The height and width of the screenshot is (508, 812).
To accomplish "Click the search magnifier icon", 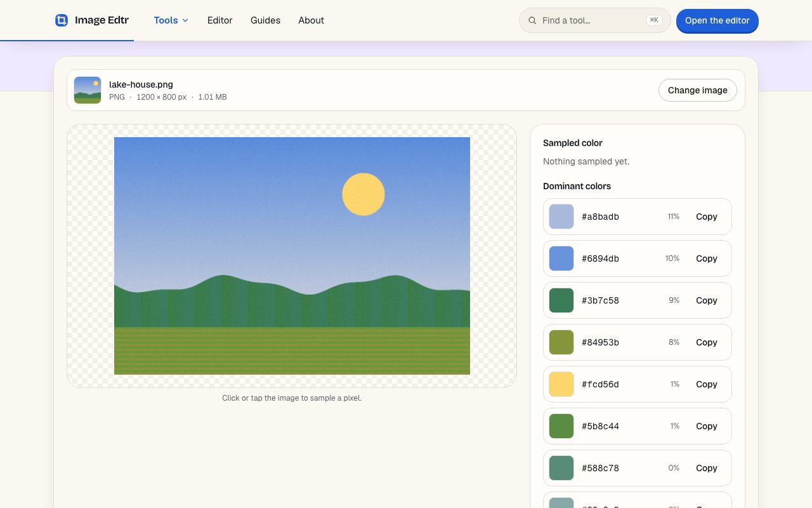I will [x=532, y=20].
